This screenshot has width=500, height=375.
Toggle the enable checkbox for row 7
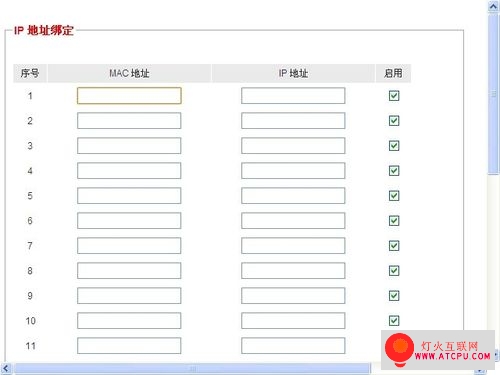tap(394, 246)
